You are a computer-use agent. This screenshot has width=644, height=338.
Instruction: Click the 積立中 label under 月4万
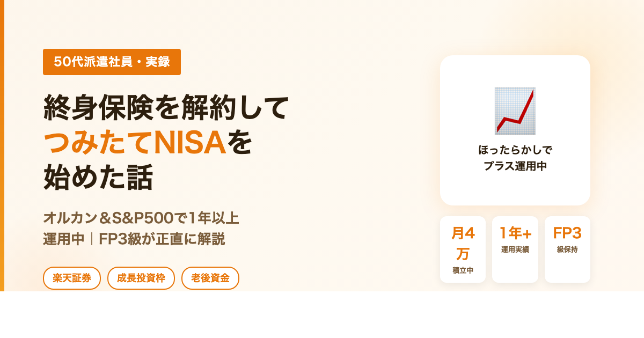[x=463, y=270]
